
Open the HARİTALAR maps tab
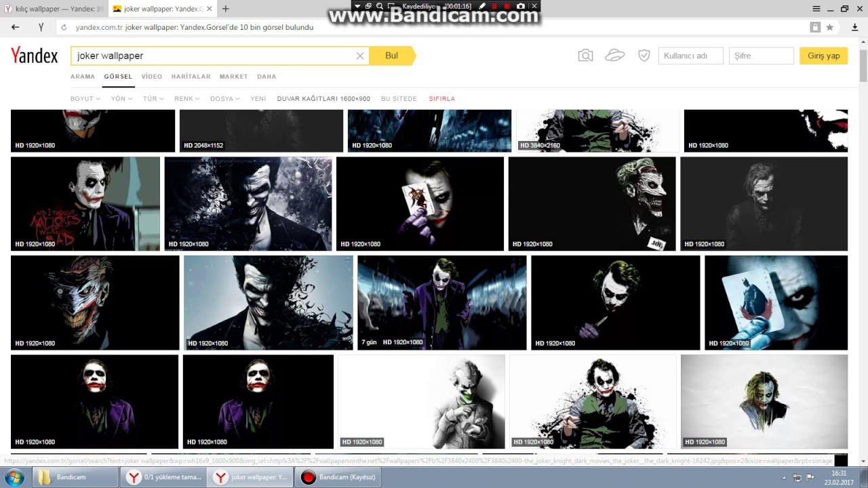tap(191, 77)
